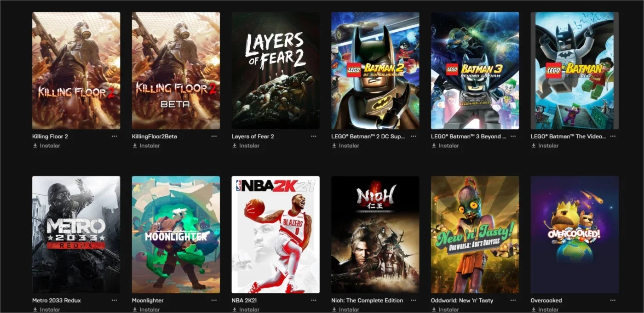This screenshot has width=644, height=313.
Task: Select the Metro 2033 Redux title text
Action: [57, 301]
